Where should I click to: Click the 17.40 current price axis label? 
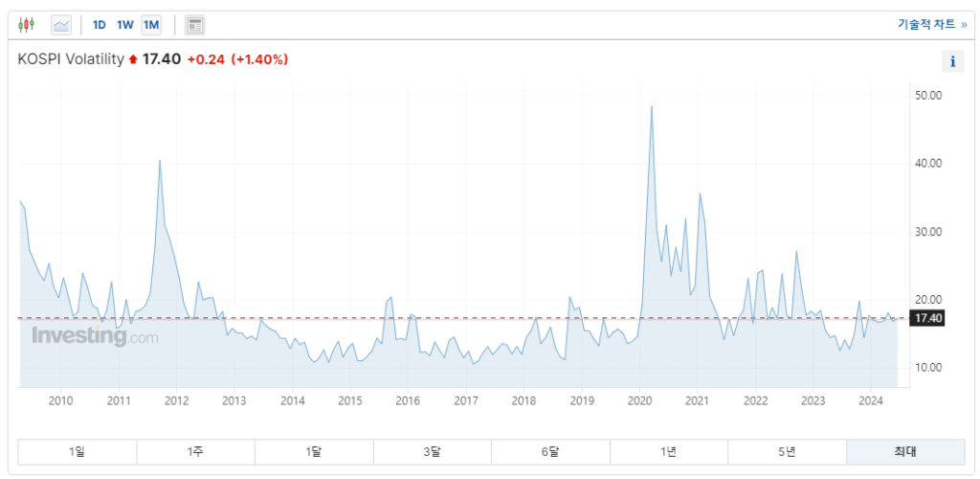(928, 318)
